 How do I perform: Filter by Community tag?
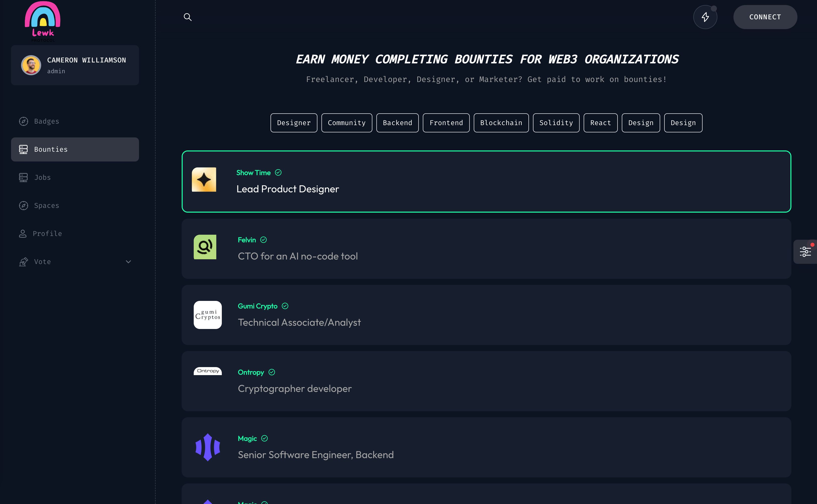click(x=347, y=123)
